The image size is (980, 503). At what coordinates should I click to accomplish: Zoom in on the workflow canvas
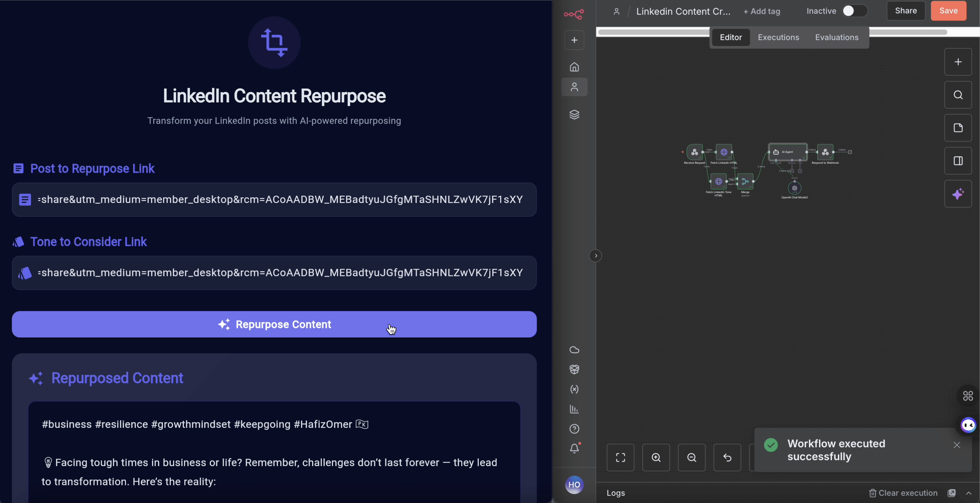tap(656, 457)
